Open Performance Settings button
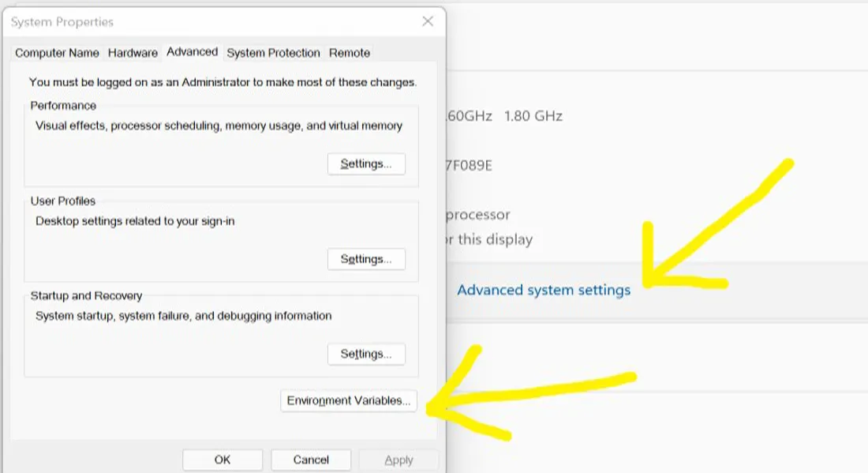868x473 pixels. point(366,164)
